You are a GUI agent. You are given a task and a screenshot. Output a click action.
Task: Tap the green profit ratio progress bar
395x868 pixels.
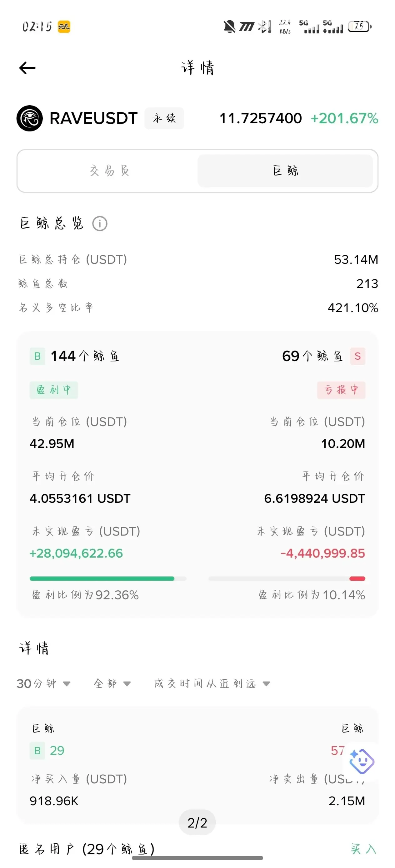click(x=108, y=579)
